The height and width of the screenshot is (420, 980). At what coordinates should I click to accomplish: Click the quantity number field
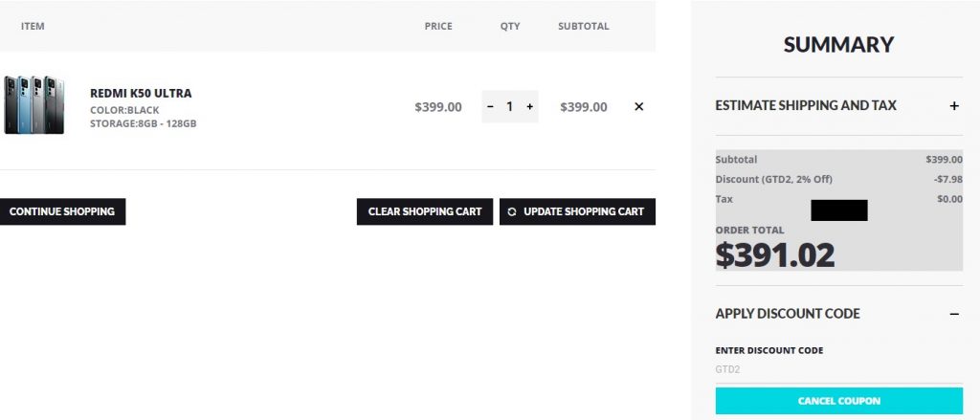[509, 107]
